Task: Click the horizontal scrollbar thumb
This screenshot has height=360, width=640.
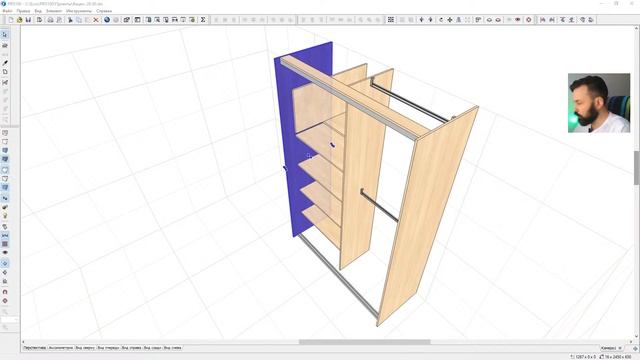Action: [364, 342]
